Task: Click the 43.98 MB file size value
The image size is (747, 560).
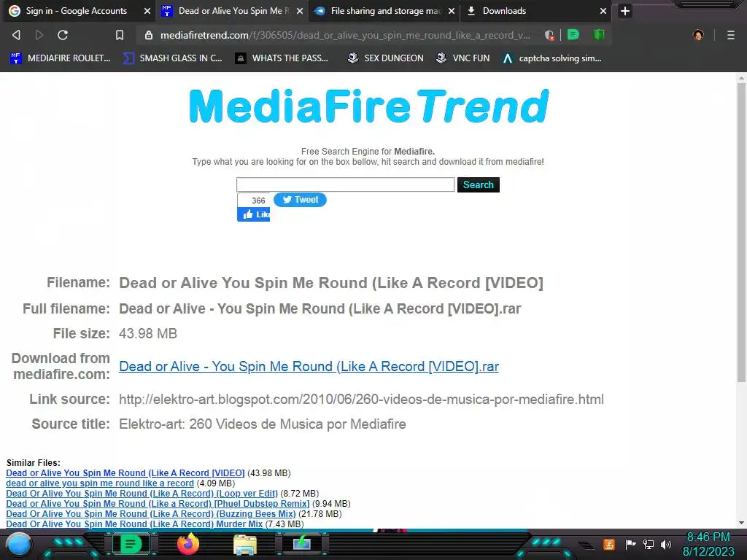Action: tap(147, 333)
